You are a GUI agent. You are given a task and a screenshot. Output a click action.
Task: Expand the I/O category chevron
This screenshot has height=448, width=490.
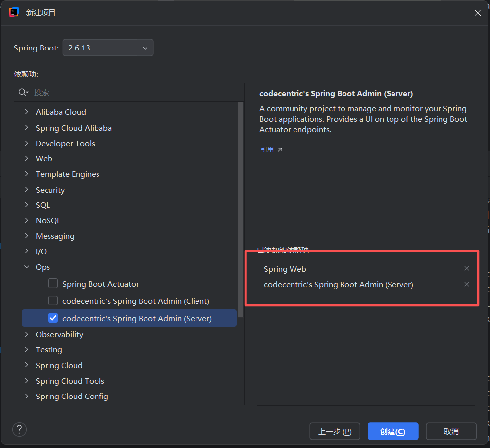(x=27, y=251)
